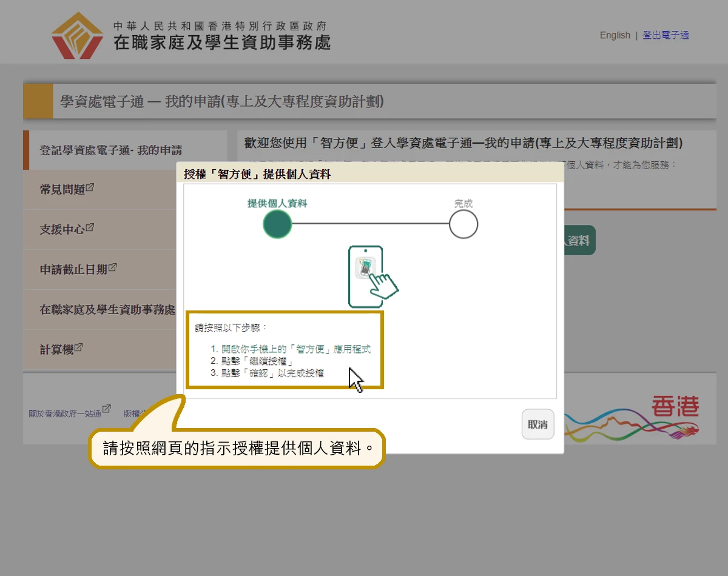The image size is (728, 576).
Task: Click external-link icon next to 計算機
Action: 78,347
